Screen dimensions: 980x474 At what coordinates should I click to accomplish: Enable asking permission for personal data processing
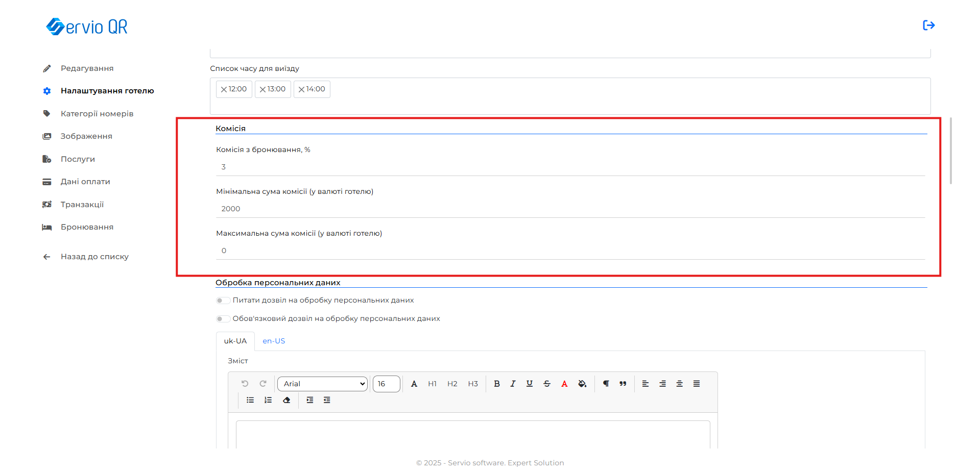223,301
